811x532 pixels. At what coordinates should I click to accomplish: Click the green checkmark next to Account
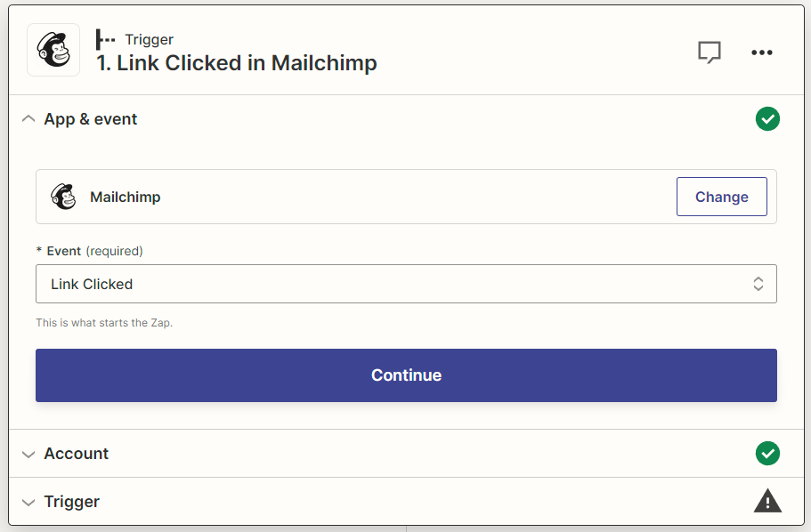[x=767, y=454]
